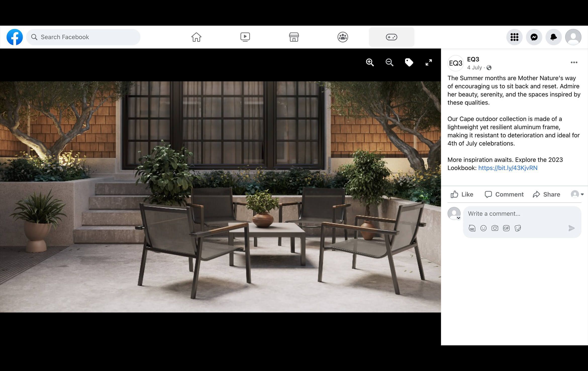Open the Messenger chat icon

click(x=534, y=37)
